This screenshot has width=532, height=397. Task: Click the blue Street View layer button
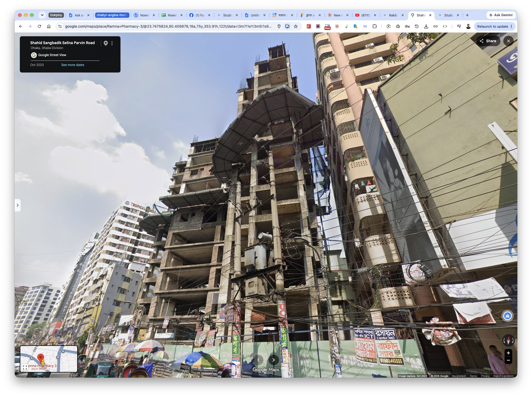507,316
